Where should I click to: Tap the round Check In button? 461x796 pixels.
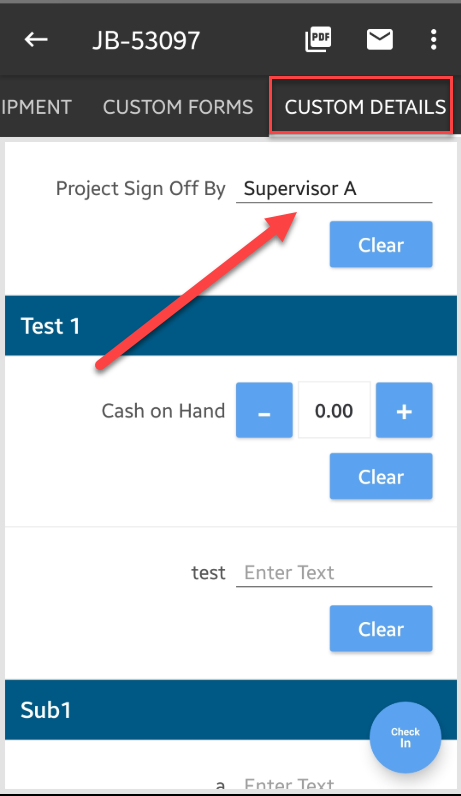click(x=405, y=737)
